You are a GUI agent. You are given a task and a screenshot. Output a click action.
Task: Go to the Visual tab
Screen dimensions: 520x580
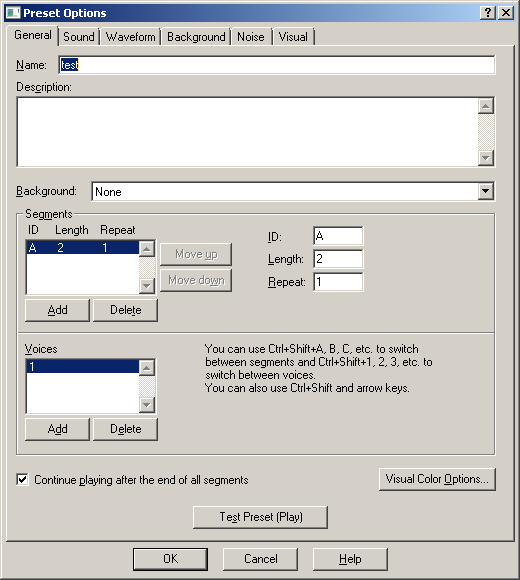(x=293, y=37)
